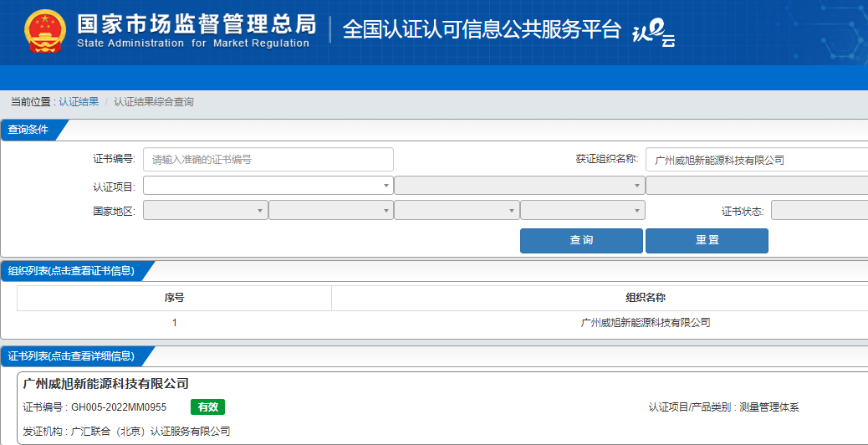Open certificate card title 广州威旭新能源科技有限公司
This screenshot has width=868, height=445.
[x=105, y=384]
